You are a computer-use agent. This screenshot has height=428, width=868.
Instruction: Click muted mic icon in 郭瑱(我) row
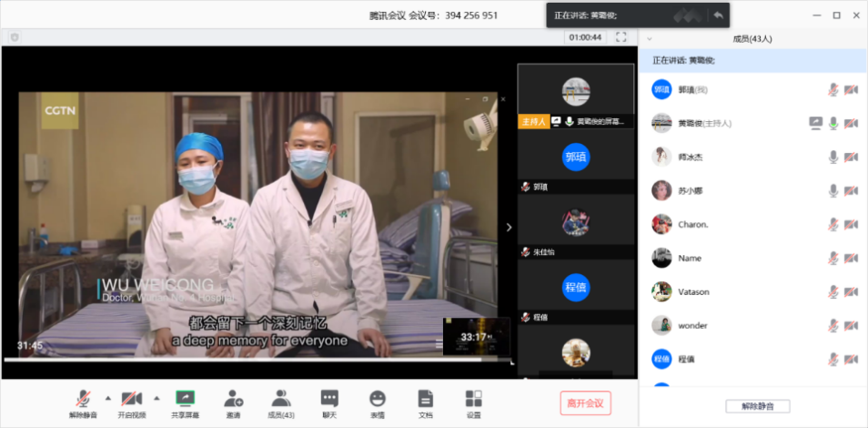point(833,90)
